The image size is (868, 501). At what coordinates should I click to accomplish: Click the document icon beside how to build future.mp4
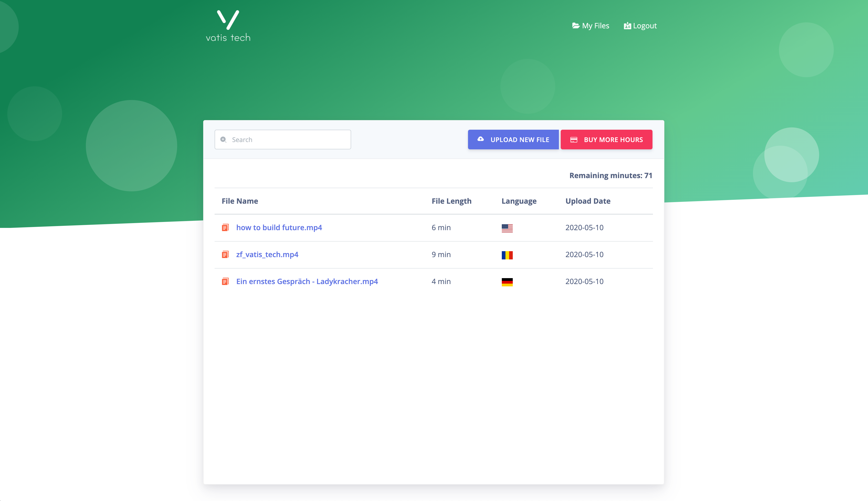(x=225, y=227)
